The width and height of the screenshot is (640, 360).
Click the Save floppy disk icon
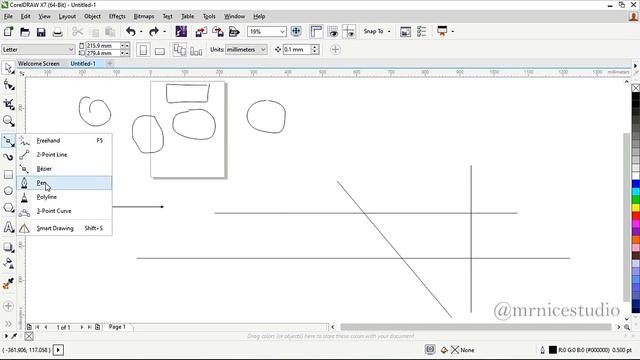41,32
